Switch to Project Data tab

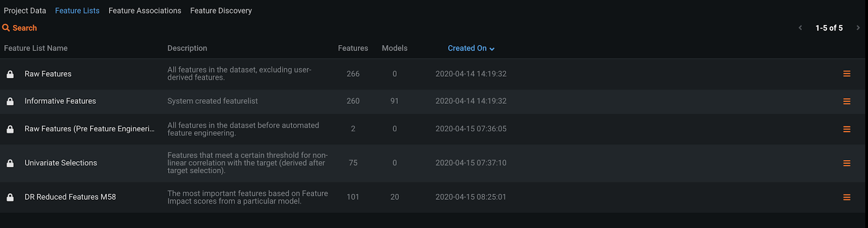coord(25,11)
